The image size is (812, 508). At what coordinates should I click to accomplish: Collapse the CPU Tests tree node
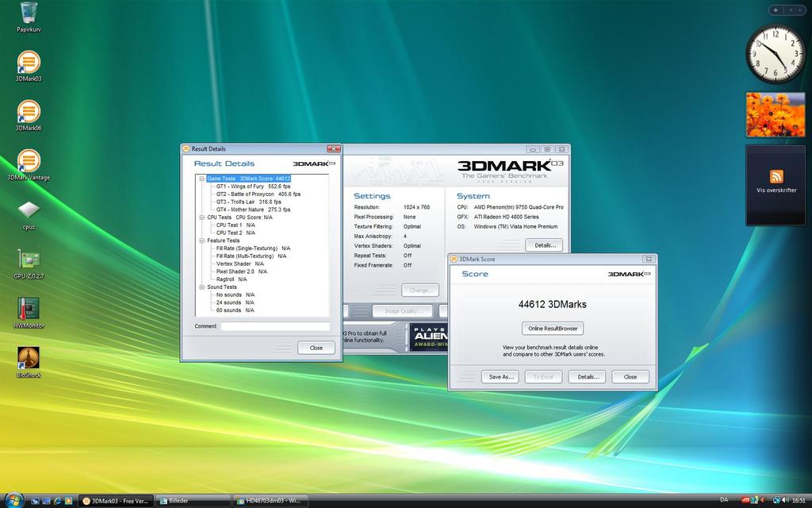(202, 217)
